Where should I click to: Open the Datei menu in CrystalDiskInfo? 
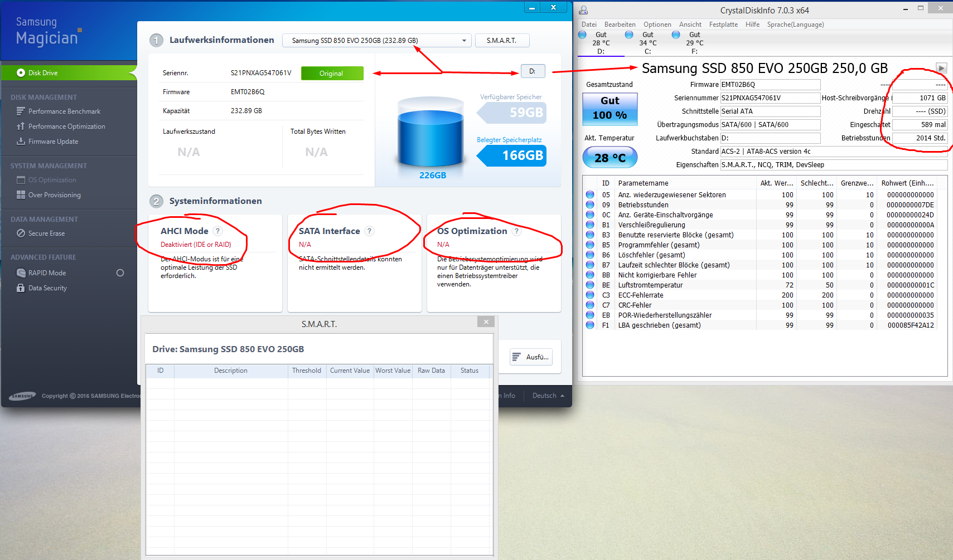(x=589, y=25)
